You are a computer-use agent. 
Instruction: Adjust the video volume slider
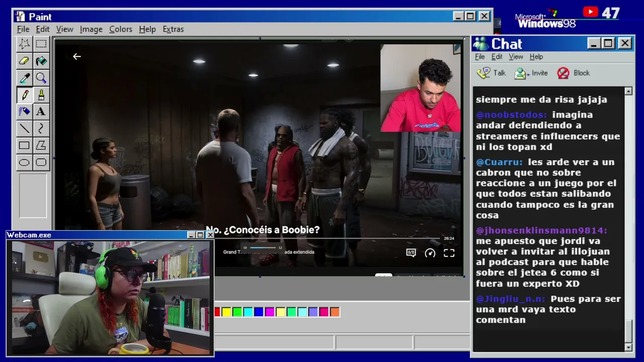(263, 247)
